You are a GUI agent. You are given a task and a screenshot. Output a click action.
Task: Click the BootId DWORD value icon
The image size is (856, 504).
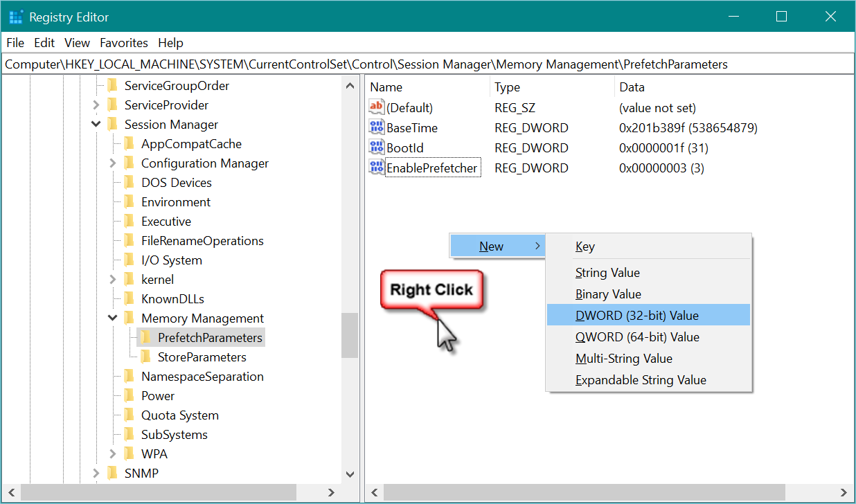377,147
